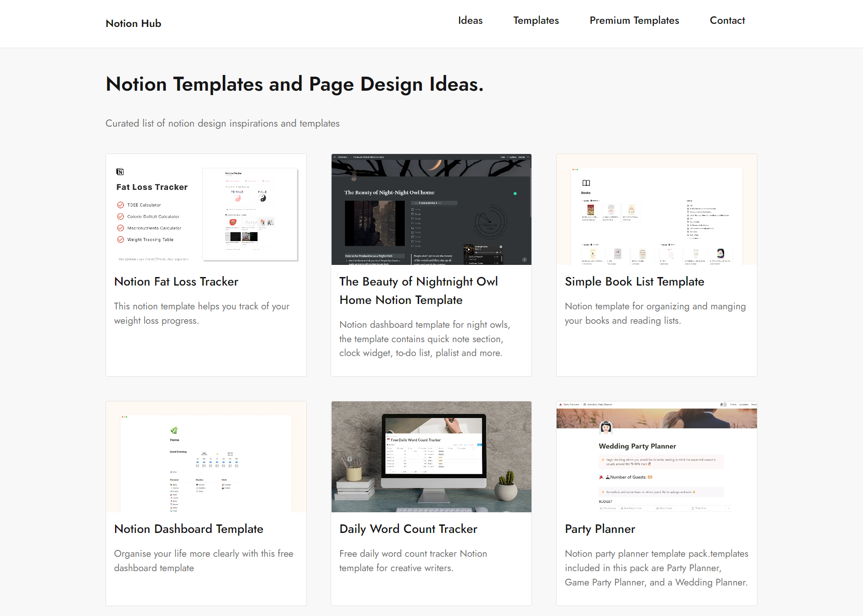Open the Party Planner thumbnail image

[x=656, y=457]
